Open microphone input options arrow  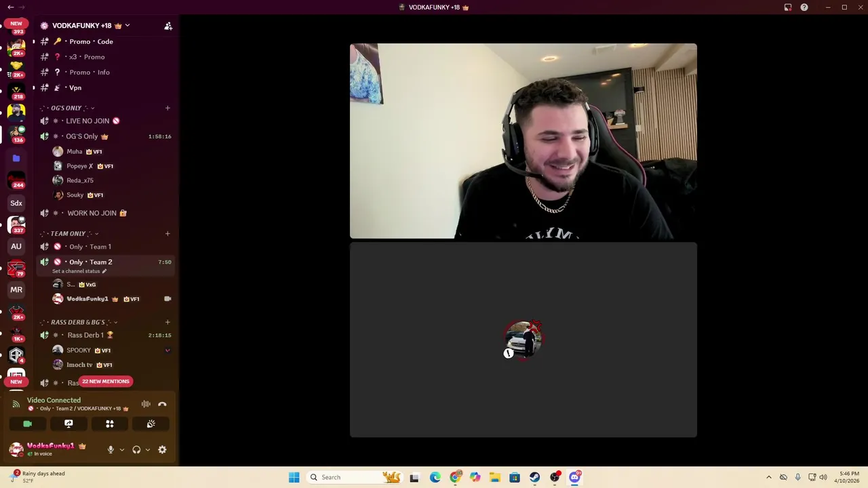[x=122, y=449]
